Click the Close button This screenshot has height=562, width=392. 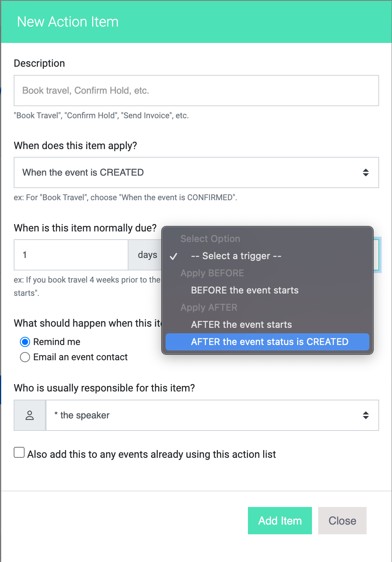click(x=342, y=521)
